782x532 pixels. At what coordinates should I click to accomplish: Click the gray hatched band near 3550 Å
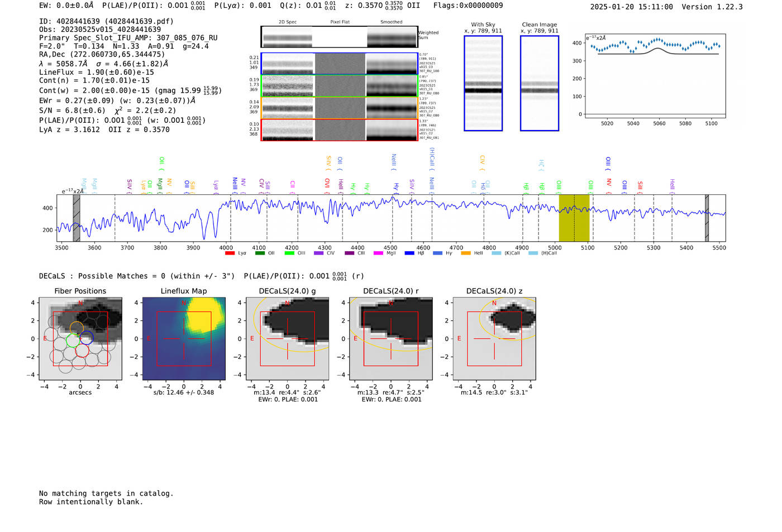(x=77, y=218)
